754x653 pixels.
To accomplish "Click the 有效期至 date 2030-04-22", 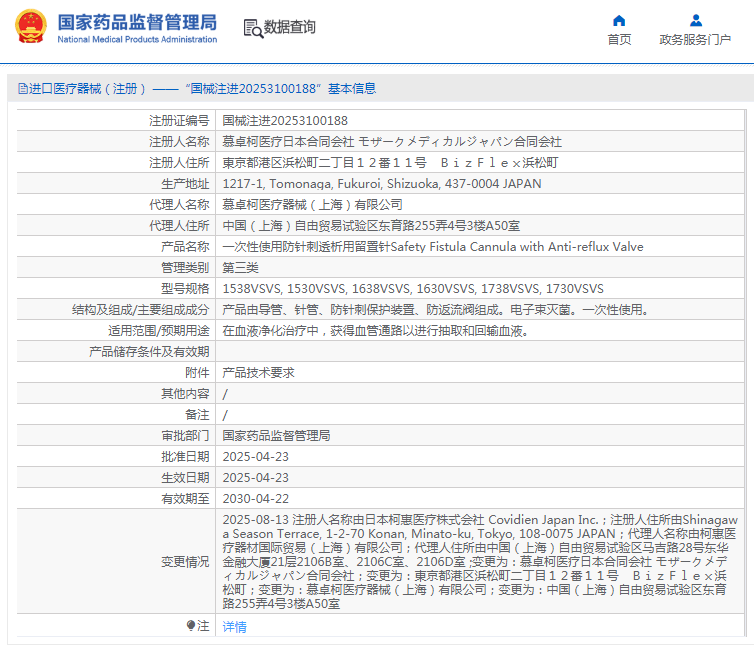I will (255, 499).
